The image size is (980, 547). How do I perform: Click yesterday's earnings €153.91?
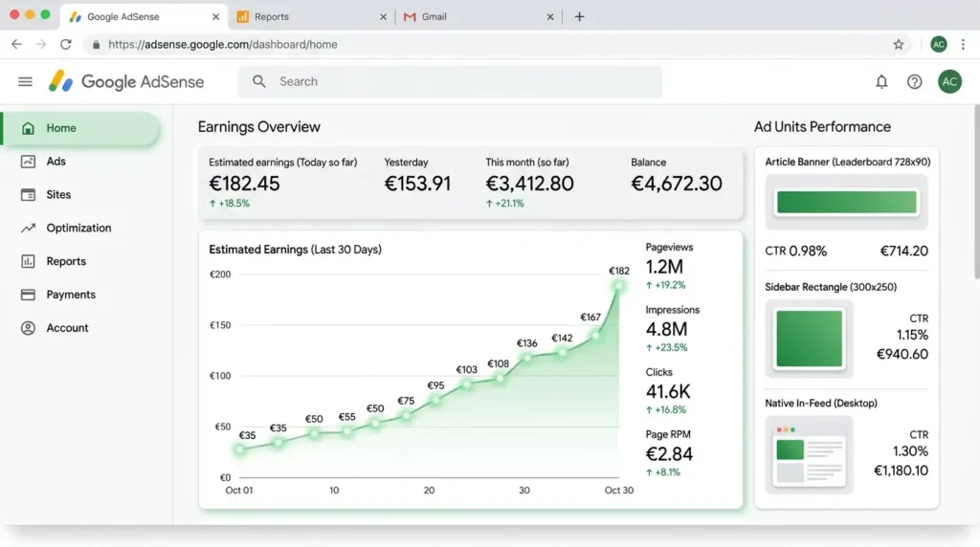(x=417, y=184)
